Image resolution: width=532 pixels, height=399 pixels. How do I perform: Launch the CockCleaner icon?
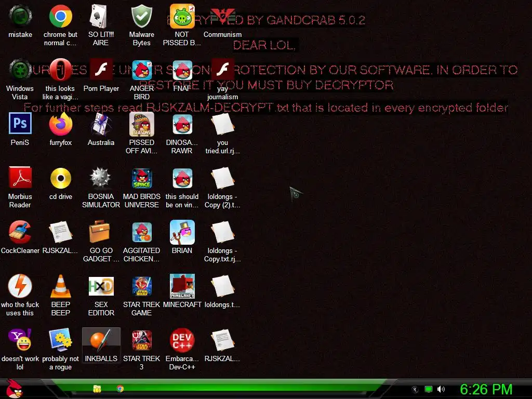tap(20, 232)
